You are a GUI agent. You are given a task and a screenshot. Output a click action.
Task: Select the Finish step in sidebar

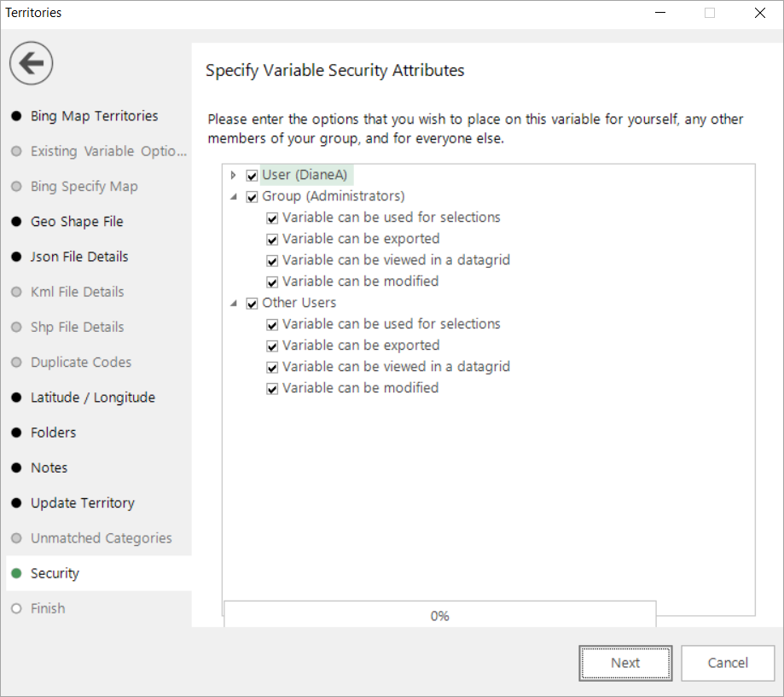click(x=48, y=608)
